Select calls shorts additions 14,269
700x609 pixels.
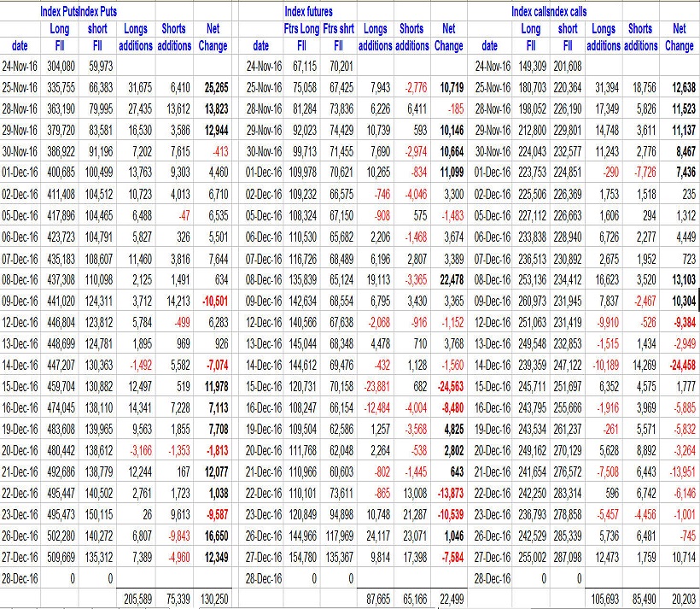pos(645,366)
